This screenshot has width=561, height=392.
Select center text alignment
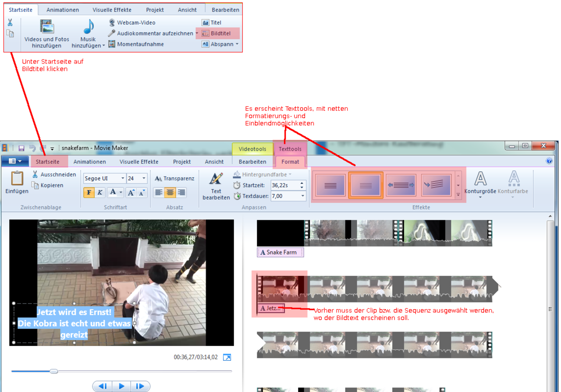(170, 192)
